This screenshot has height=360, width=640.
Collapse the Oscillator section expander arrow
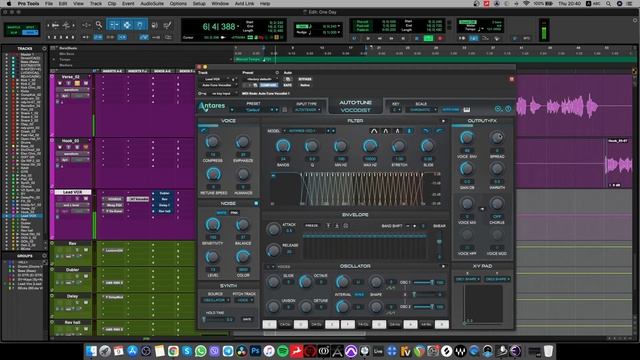(443, 267)
